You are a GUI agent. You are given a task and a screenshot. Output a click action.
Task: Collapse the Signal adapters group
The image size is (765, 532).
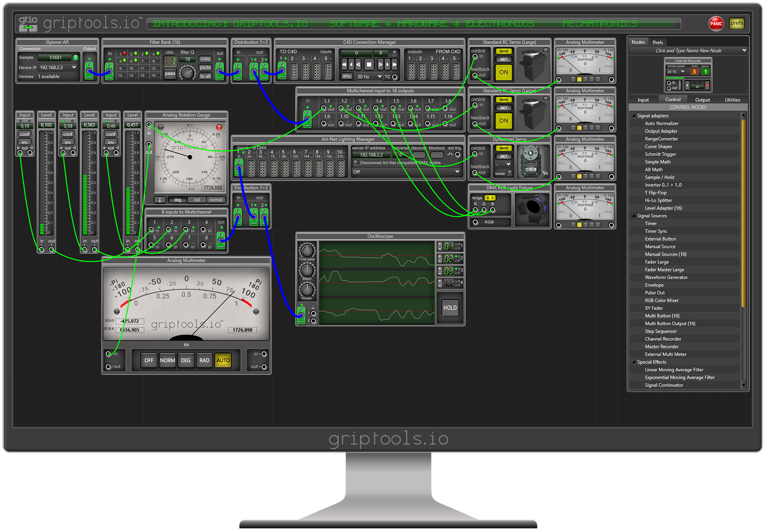[x=634, y=116]
